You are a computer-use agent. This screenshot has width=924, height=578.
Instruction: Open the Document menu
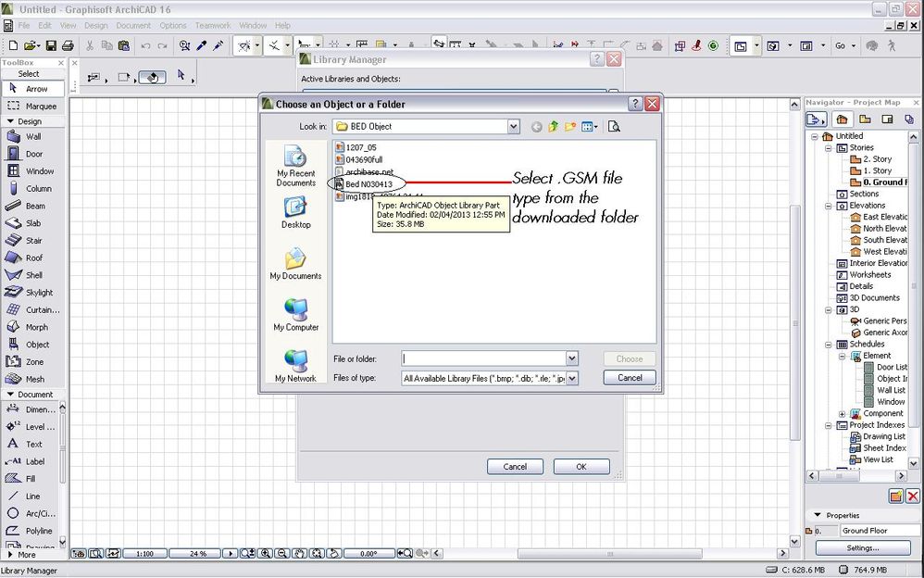(133, 25)
